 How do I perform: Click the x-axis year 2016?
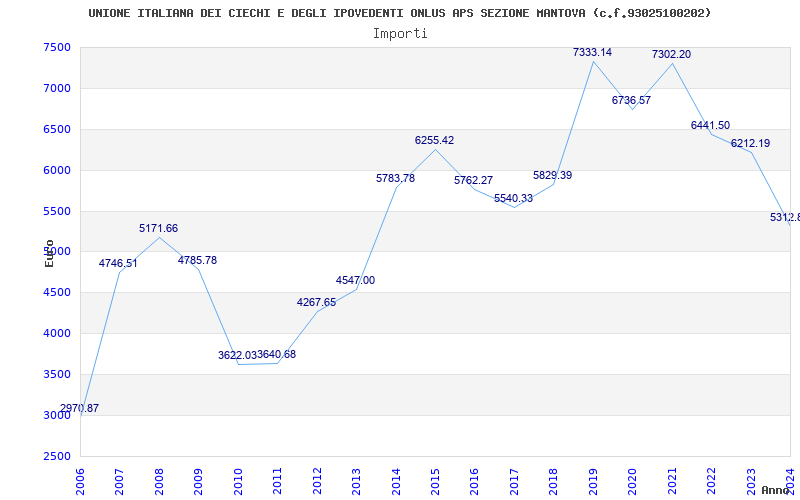pyautogui.click(x=474, y=482)
